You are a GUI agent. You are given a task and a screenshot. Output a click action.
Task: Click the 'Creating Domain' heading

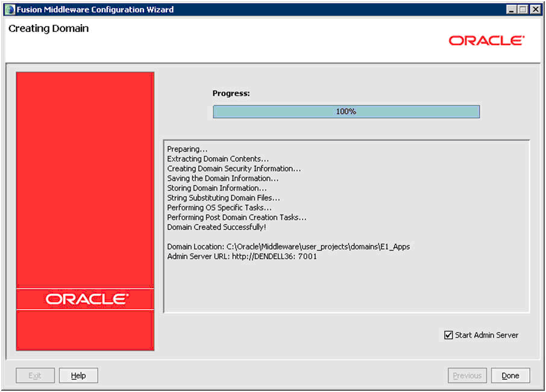pyautogui.click(x=48, y=28)
